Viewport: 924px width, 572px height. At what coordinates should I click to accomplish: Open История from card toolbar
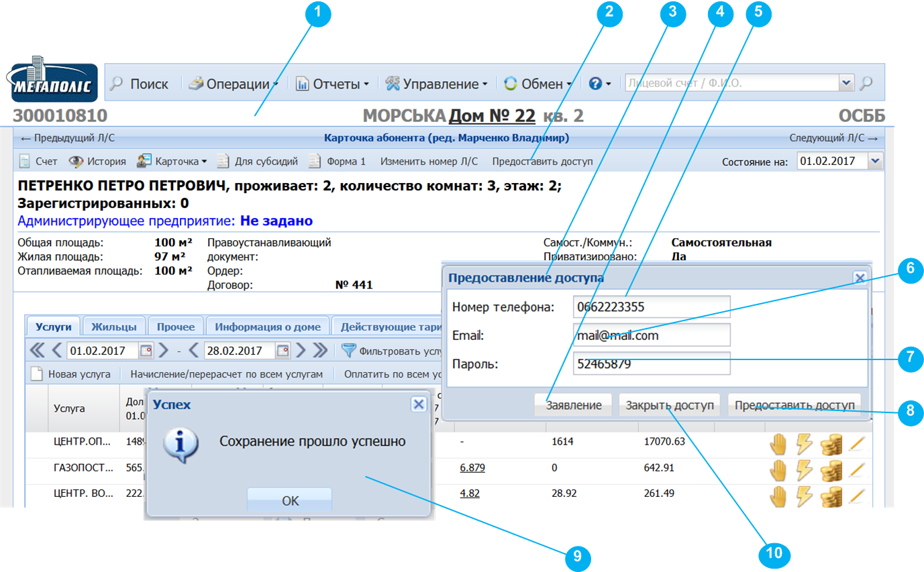[98, 162]
